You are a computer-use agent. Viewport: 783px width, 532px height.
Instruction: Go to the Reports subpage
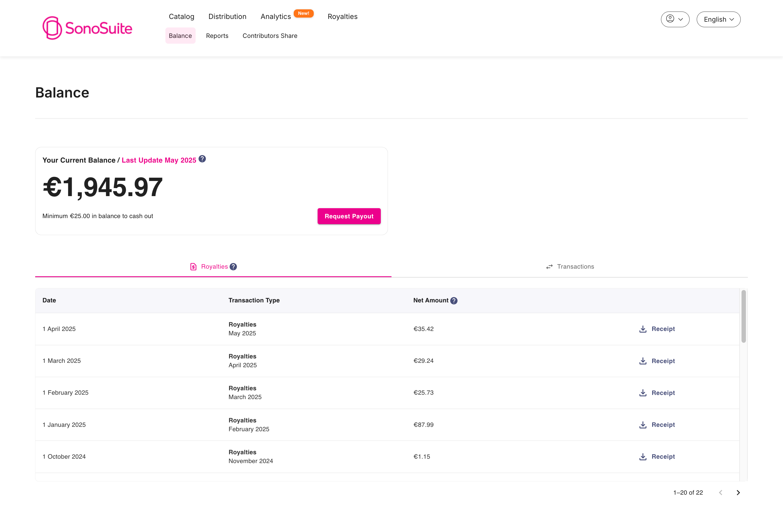point(217,36)
